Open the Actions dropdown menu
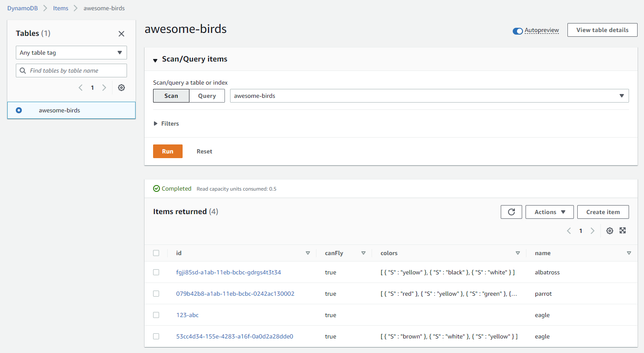The width and height of the screenshot is (644, 353). click(549, 212)
